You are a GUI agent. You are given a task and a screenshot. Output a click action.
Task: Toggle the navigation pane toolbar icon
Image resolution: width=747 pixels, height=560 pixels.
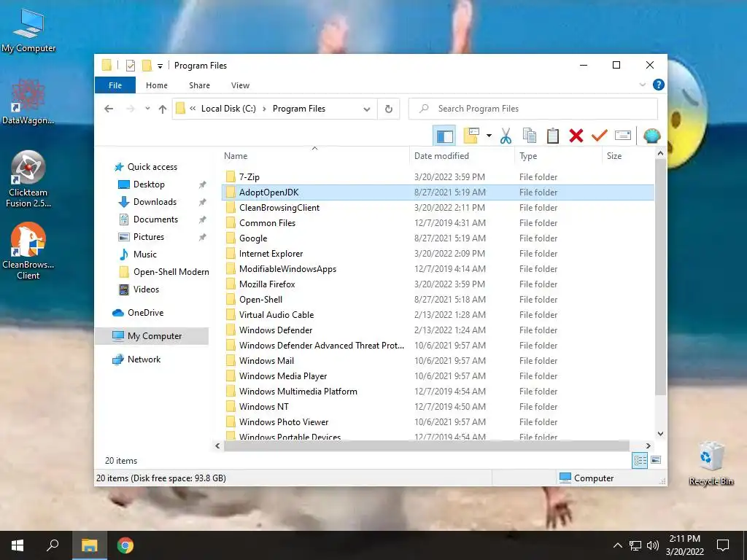click(x=444, y=136)
